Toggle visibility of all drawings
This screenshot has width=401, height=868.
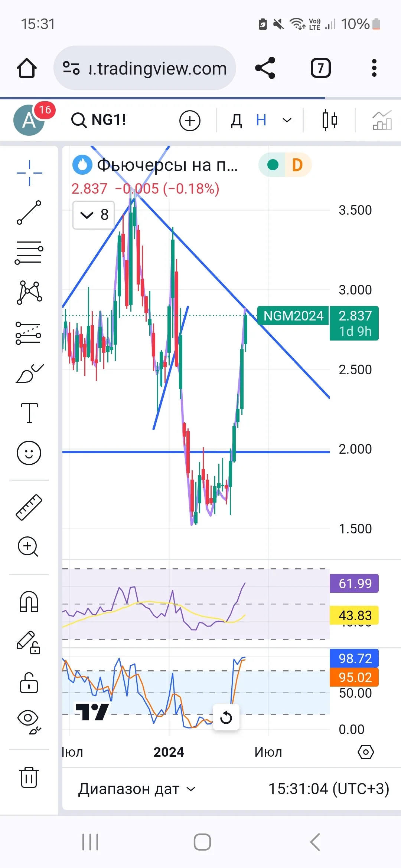(29, 723)
